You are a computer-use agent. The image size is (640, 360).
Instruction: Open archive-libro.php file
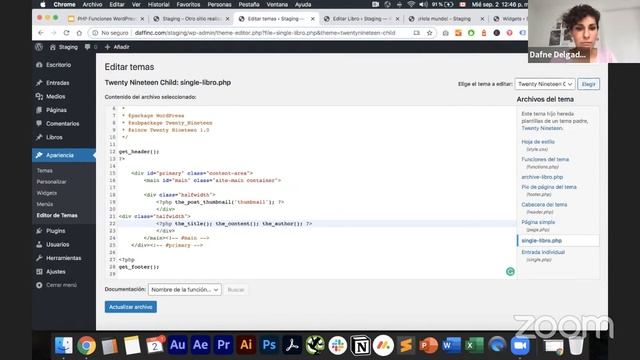[542, 177]
